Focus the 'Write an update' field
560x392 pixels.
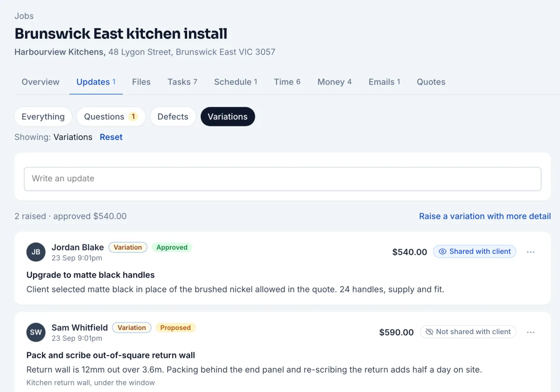click(x=283, y=179)
